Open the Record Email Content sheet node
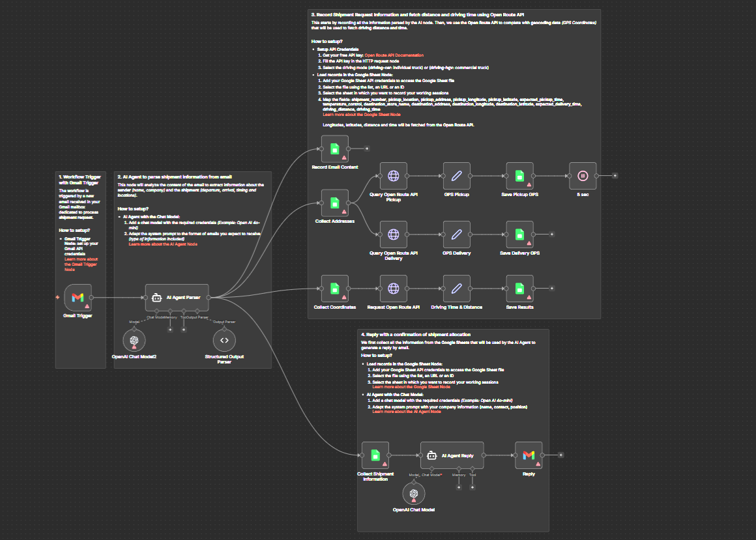This screenshot has width=756, height=540. coord(334,148)
